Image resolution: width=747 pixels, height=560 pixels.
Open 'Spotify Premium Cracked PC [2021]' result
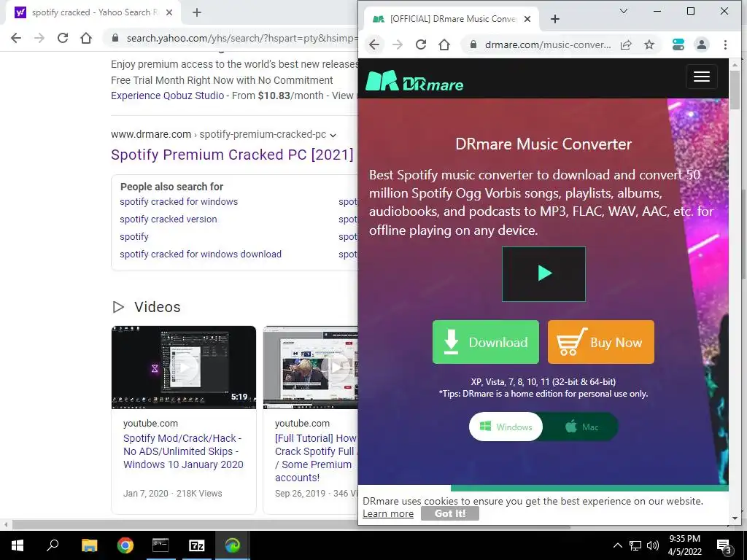click(232, 155)
